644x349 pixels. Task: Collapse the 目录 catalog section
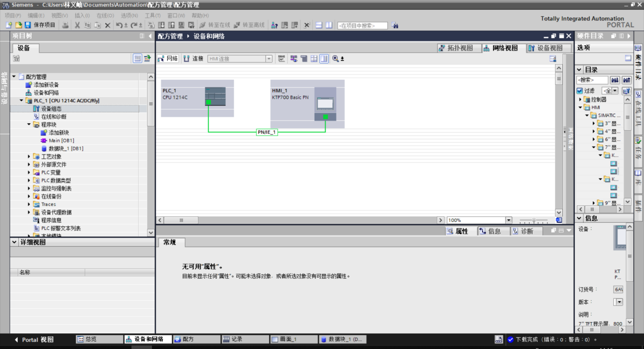coord(579,70)
